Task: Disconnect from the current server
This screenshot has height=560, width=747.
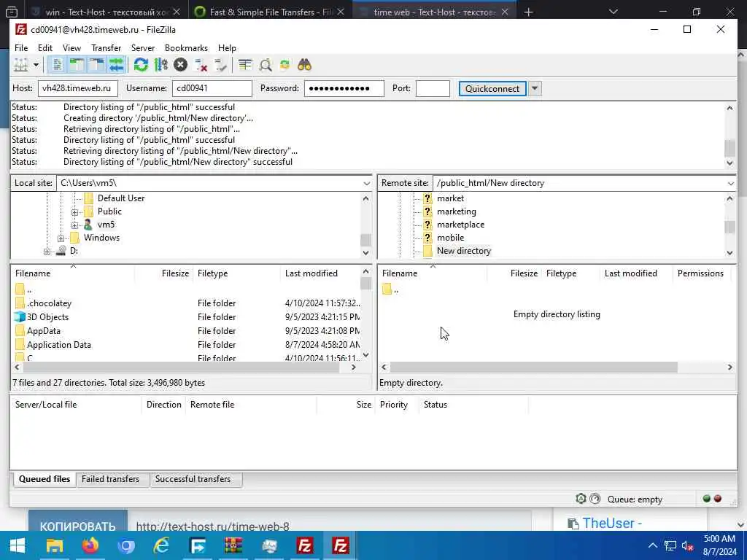Action: pyautogui.click(x=201, y=65)
